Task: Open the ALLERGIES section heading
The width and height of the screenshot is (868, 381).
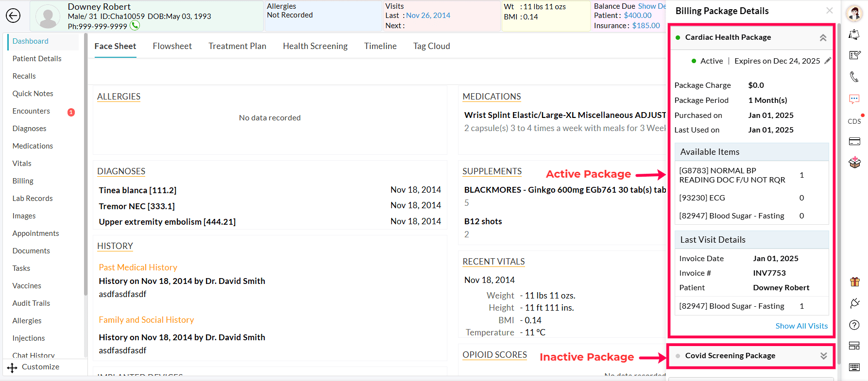Action: click(x=119, y=97)
